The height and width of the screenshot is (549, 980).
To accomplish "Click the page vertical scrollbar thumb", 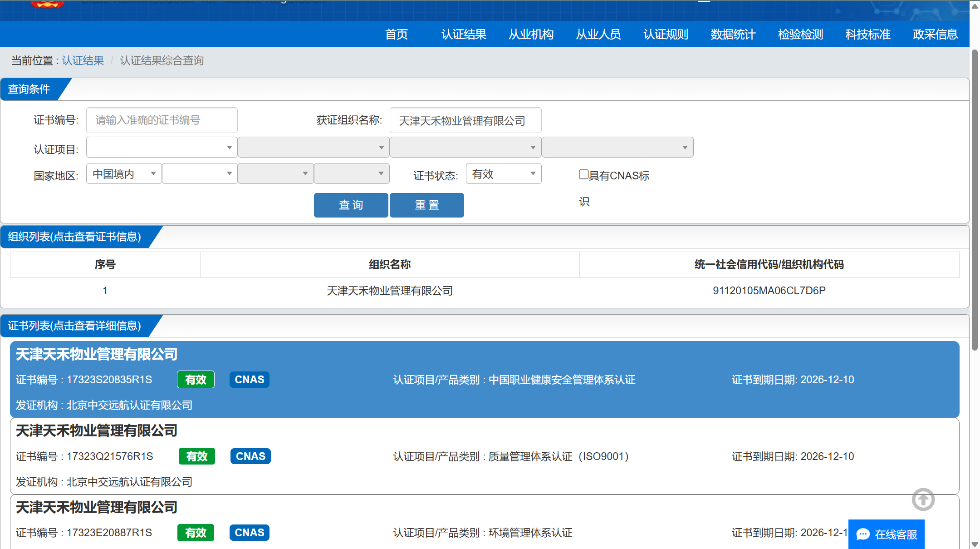I will pos(975,200).
